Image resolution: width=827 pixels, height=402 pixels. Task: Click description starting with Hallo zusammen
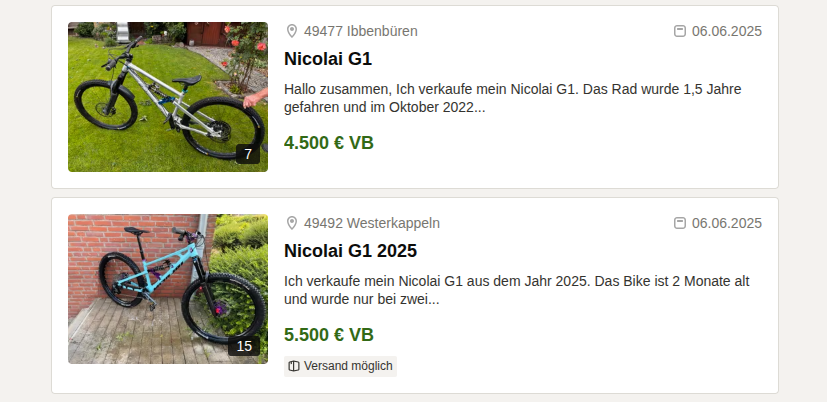click(x=513, y=99)
